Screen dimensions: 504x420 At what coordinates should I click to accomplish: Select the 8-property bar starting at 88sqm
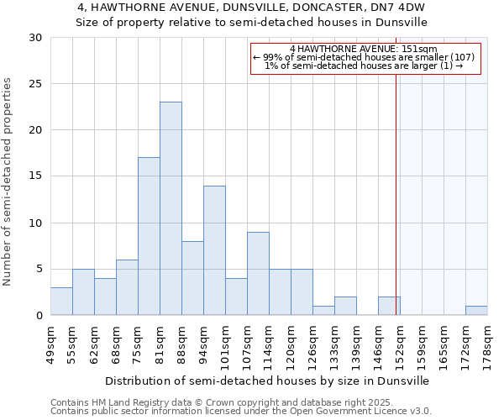[192, 278]
